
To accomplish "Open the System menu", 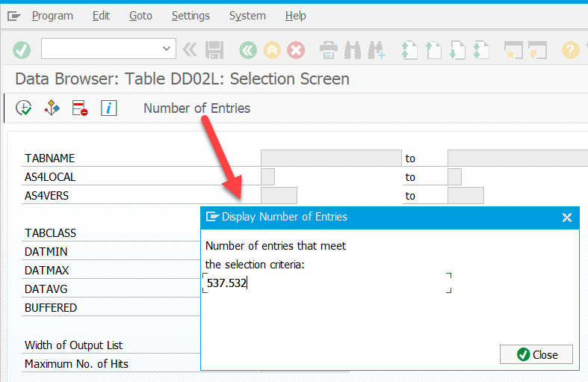I will pyautogui.click(x=247, y=16).
